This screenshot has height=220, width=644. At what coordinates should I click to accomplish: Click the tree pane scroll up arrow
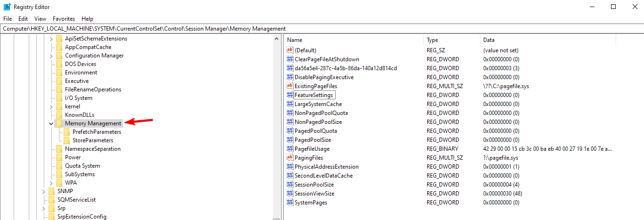point(277,38)
